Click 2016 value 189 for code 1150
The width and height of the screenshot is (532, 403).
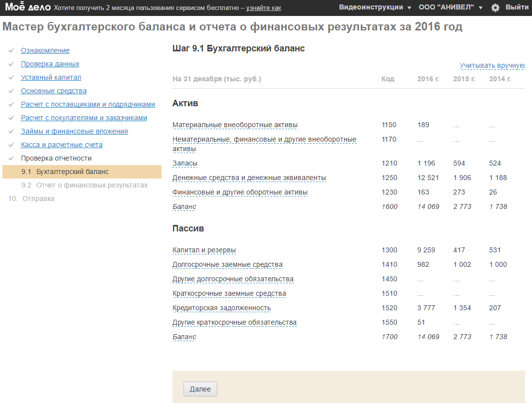pyautogui.click(x=423, y=125)
